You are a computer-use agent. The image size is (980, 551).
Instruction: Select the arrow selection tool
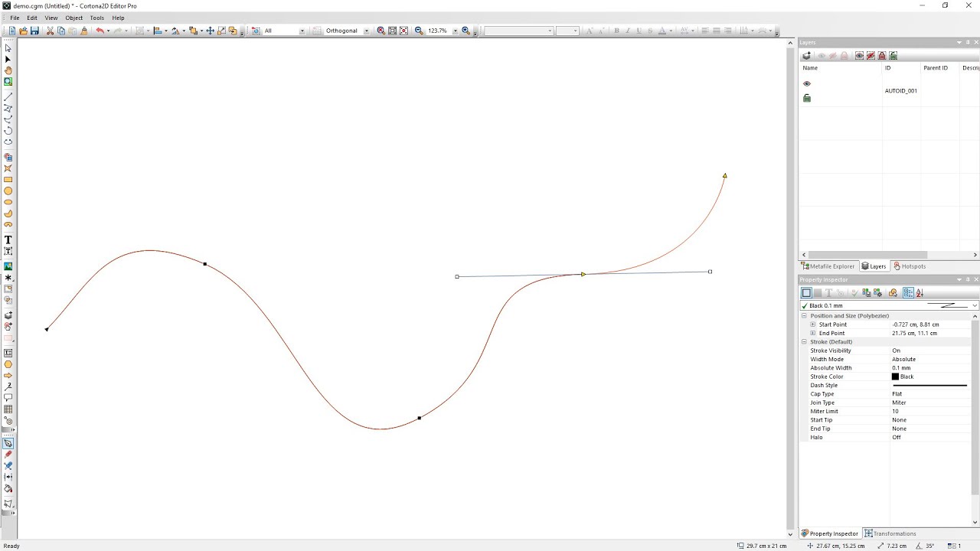[8, 48]
